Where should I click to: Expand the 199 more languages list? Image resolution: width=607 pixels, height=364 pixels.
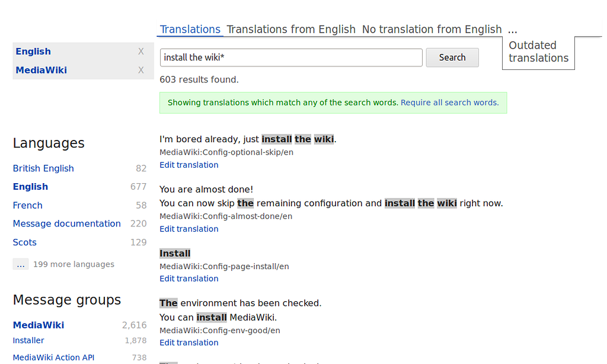pos(21,264)
